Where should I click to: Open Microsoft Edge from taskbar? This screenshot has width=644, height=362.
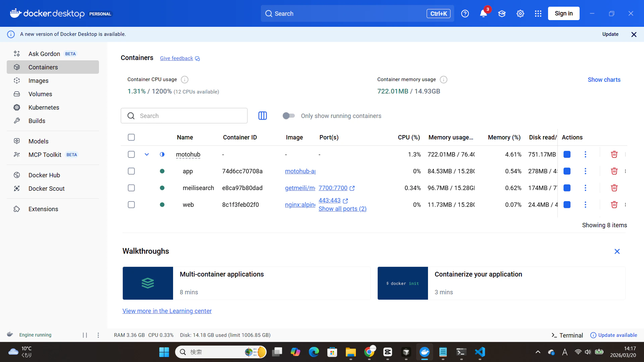click(314, 352)
